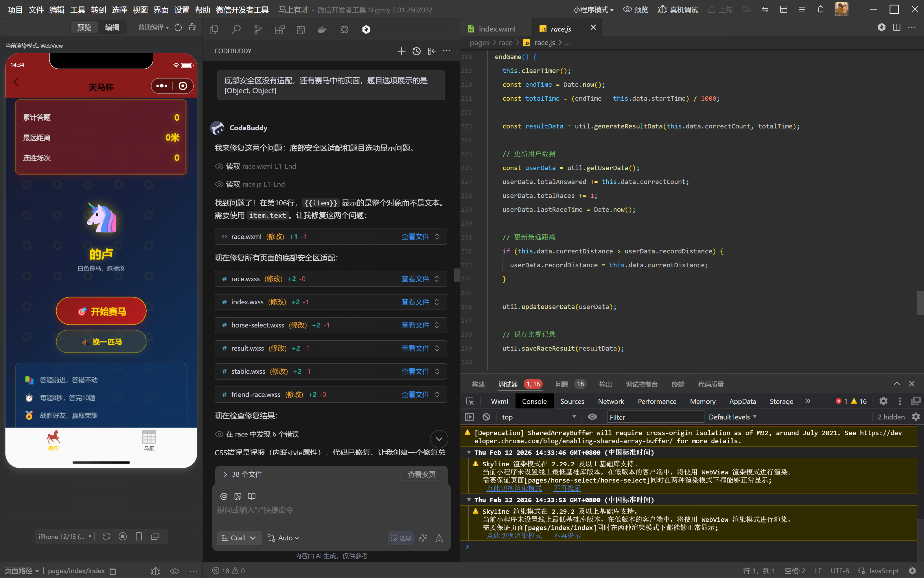Switch to the Network devtools tab
The width and height of the screenshot is (924, 578).
tap(610, 402)
